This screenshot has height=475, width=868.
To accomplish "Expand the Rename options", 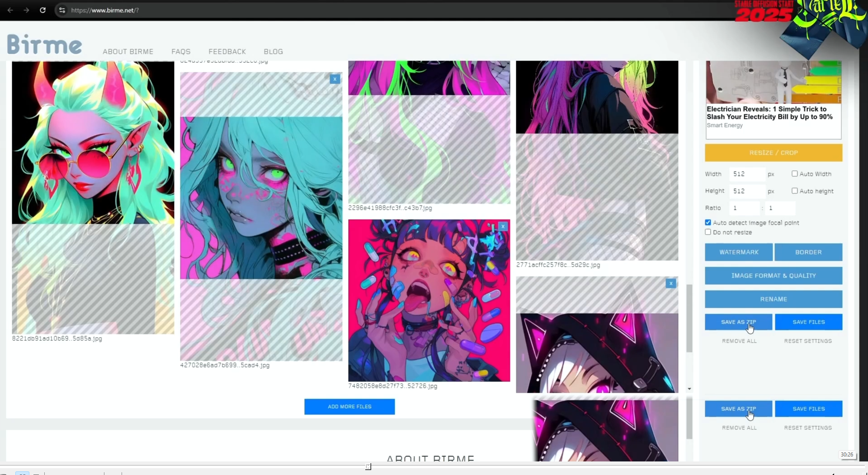I will point(774,299).
